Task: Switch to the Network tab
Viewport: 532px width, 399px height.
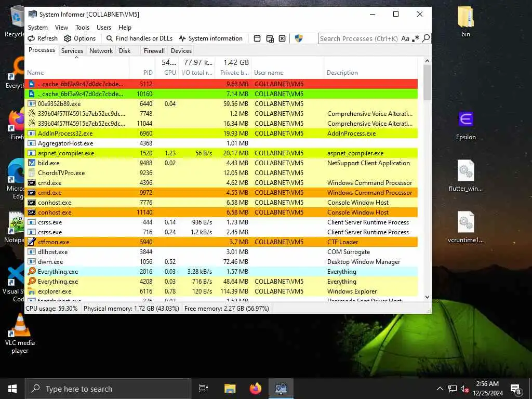Action: [101, 50]
